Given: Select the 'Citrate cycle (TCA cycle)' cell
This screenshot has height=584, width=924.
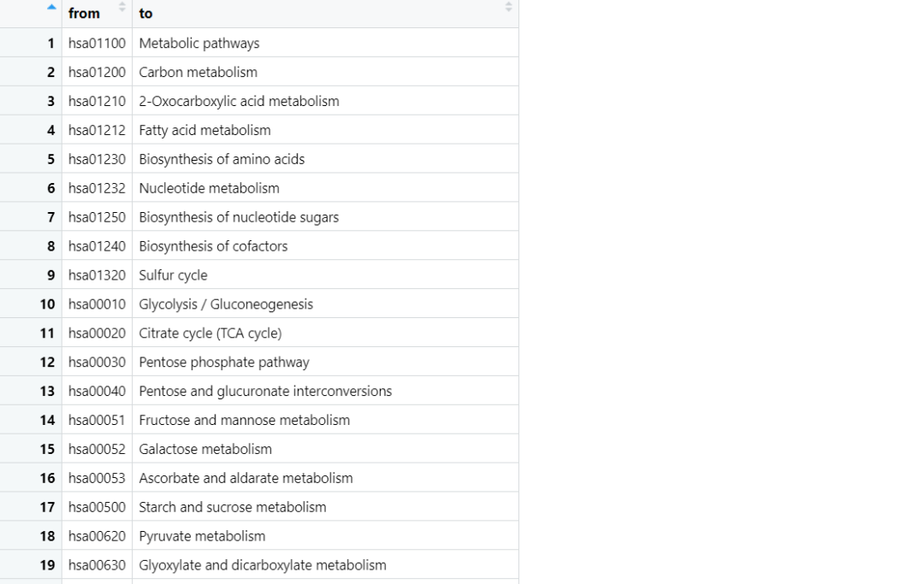Looking at the screenshot, I should click(210, 333).
